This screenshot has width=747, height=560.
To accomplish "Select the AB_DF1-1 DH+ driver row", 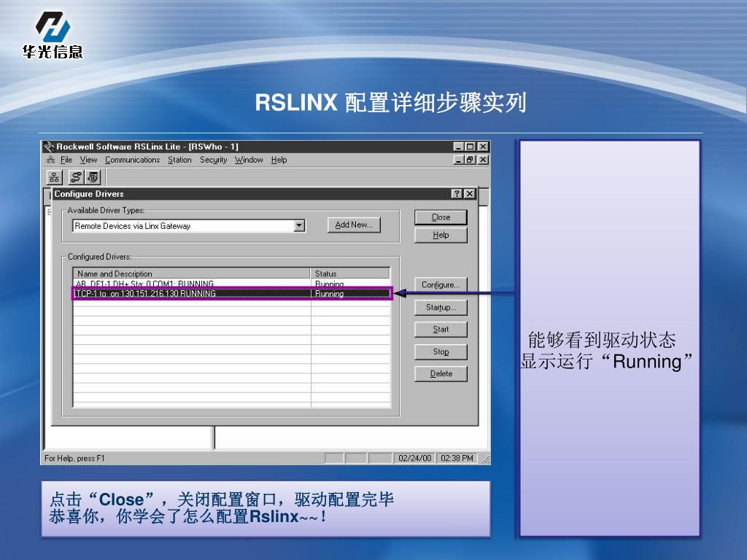I will pyautogui.click(x=231, y=284).
